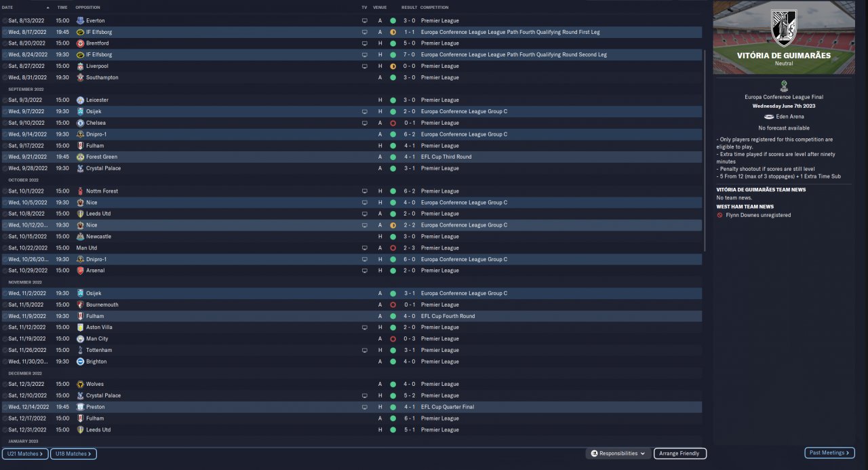Click the 7 - 0 result against IF Elfsborg

click(x=410, y=55)
